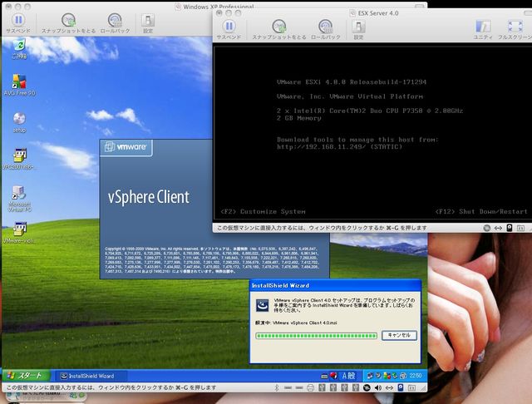Click the InstallShield Wizard taskbar button
This screenshot has width=532, height=404.
[x=91, y=376]
